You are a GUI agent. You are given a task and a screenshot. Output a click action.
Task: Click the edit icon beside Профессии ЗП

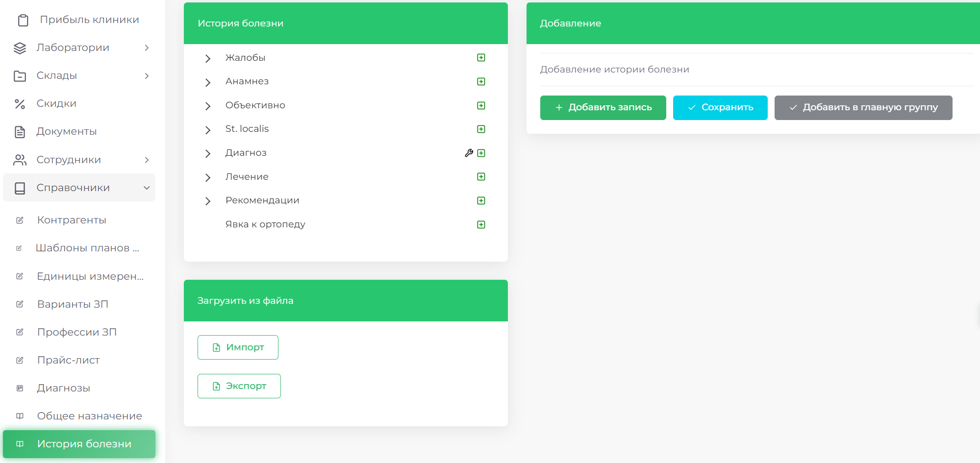tap(20, 332)
